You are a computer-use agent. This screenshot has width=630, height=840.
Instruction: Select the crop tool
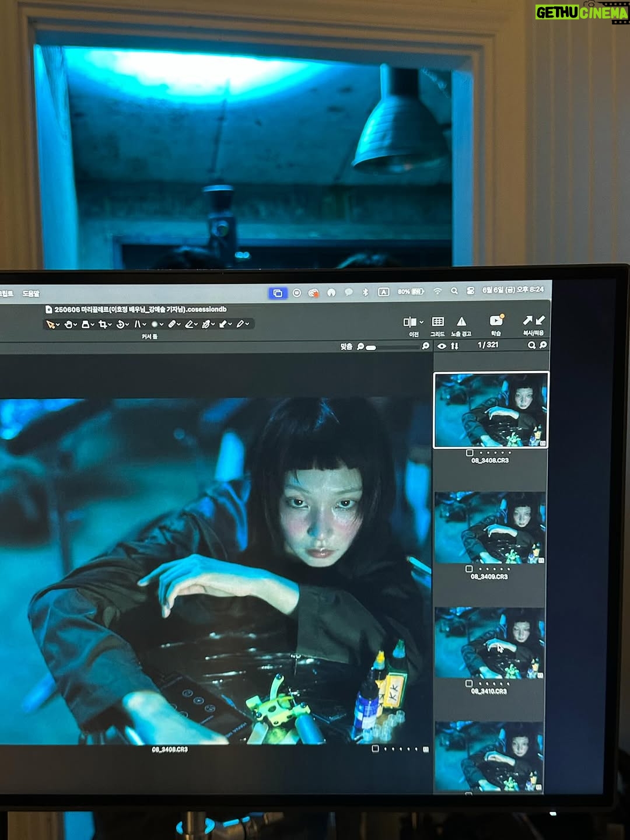103,324
